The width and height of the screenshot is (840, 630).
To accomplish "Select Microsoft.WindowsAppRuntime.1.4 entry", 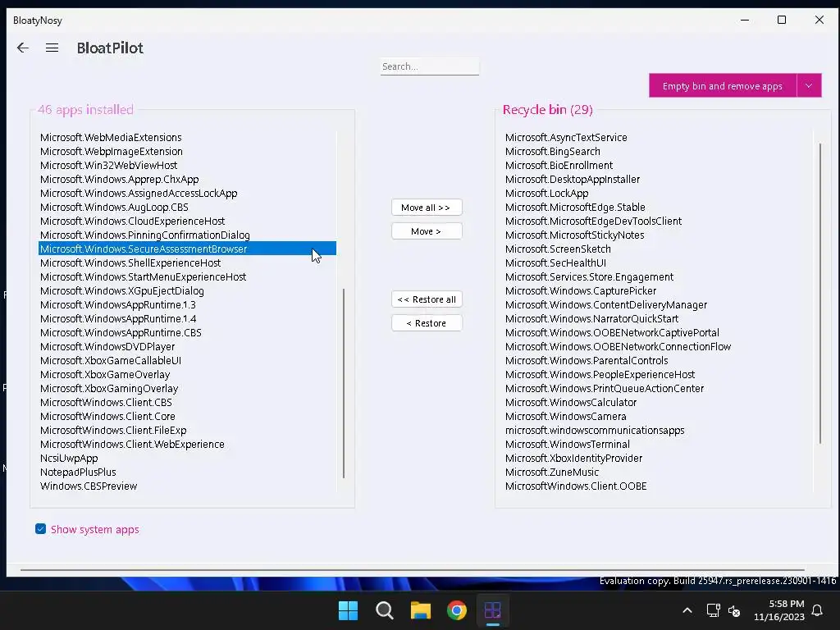I will click(187, 318).
